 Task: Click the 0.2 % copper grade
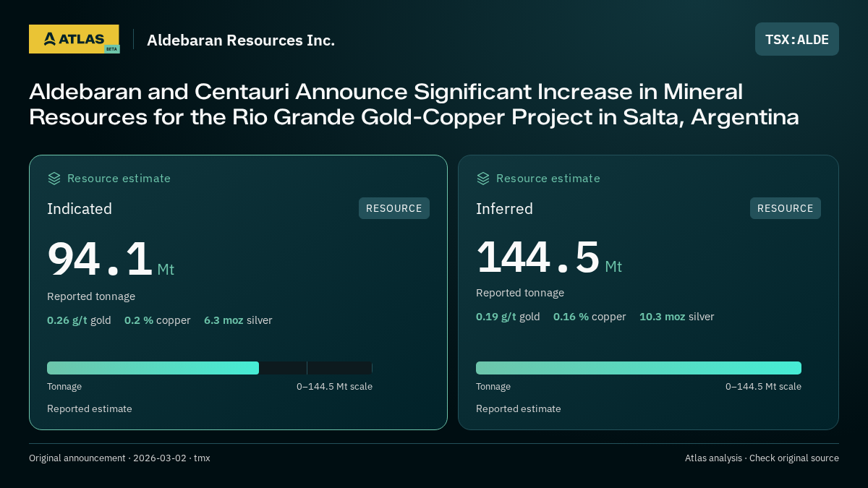click(157, 320)
